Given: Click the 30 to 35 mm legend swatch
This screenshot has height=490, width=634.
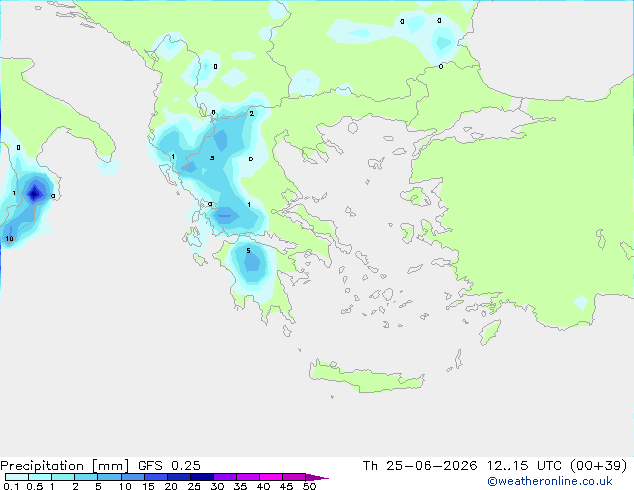Looking at the screenshot, I should pyautogui.click(x=225, y=477).
